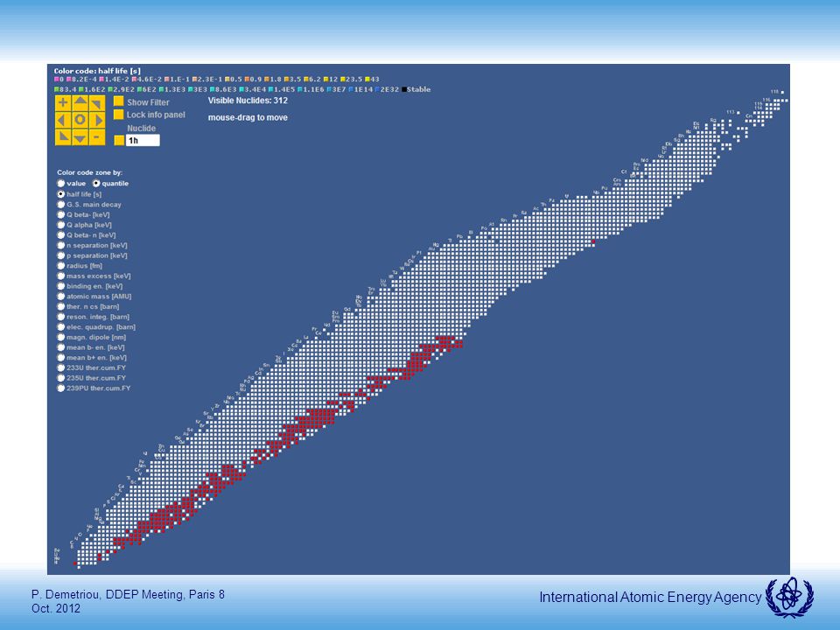Zoom out with the minus navigation button
Screen dimensions: 840x630
(x=97, y=136)
